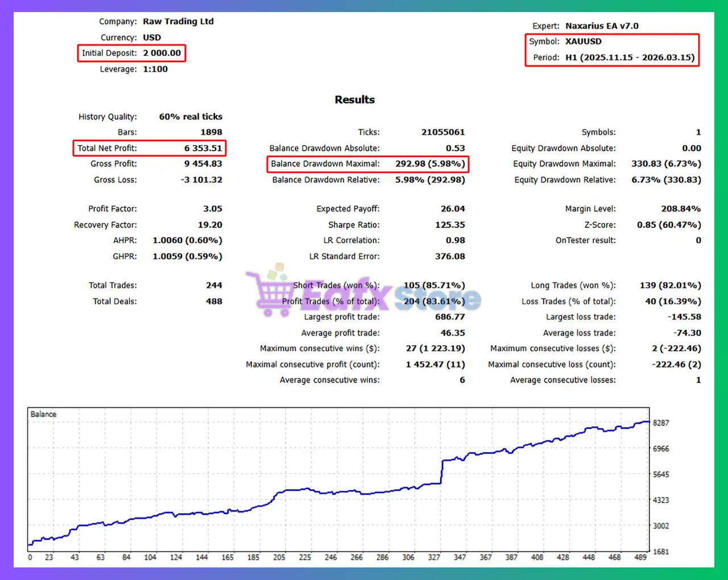Click the History Quality 60% real ticks text
The image size is (728, 580).
pos(190,116)
